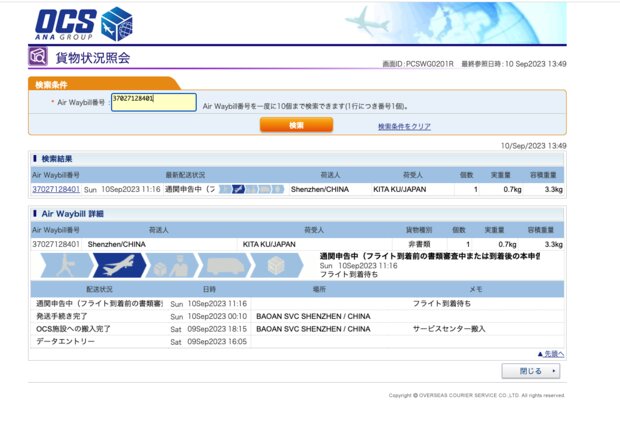Click the 閉じる close button
Screen dimensions: 620x447
point(531,371)
